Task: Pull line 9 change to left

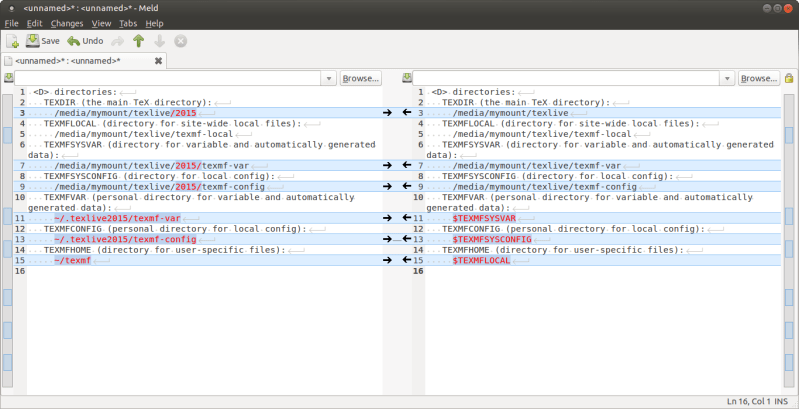Action: click(407, 186)
